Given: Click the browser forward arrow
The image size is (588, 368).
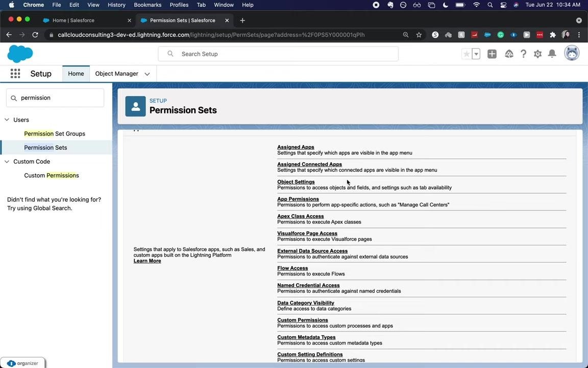Looking at the screenshot, I should 22,35.
